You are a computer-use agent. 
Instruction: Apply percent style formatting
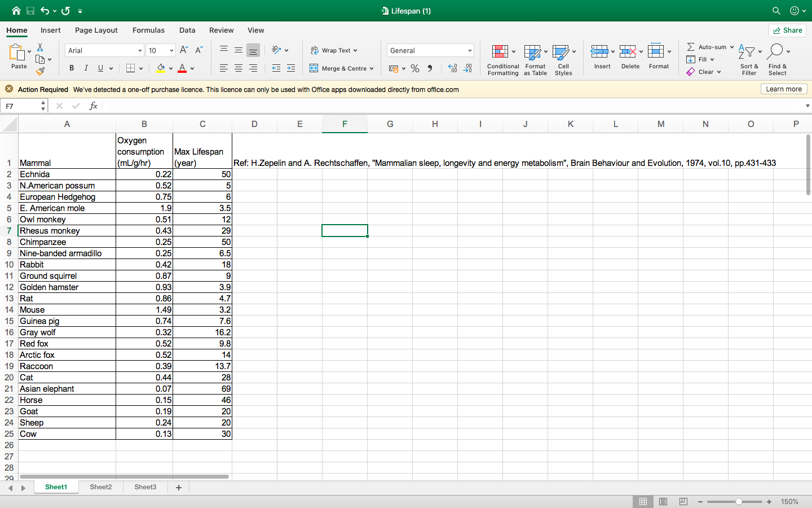(x=415, y=68)
